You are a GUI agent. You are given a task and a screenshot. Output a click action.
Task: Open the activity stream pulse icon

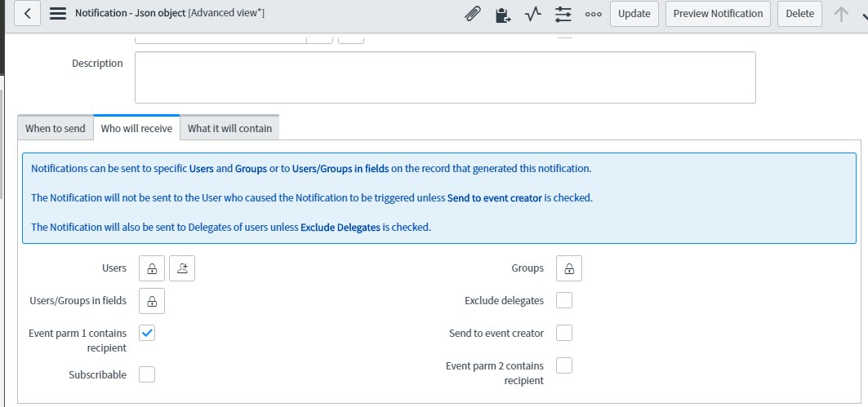532,15
